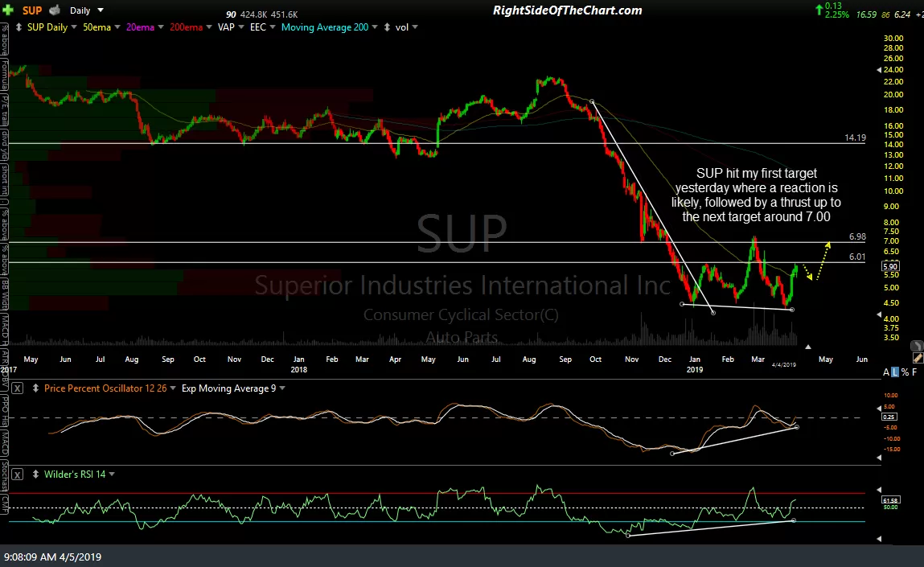Open the Formula sidebar tab

tap(4, 74)
